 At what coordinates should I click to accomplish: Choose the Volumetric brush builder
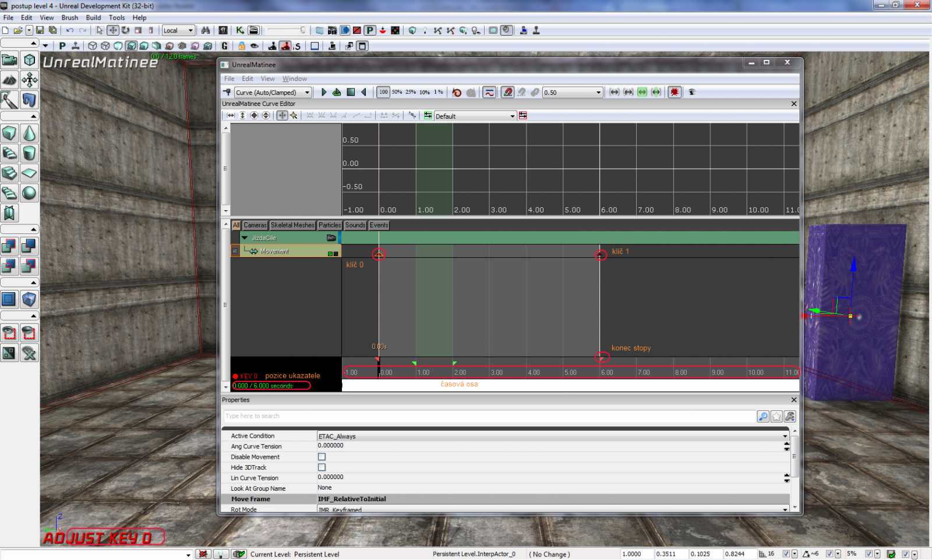pyautogui.click(x=9, y=212)
